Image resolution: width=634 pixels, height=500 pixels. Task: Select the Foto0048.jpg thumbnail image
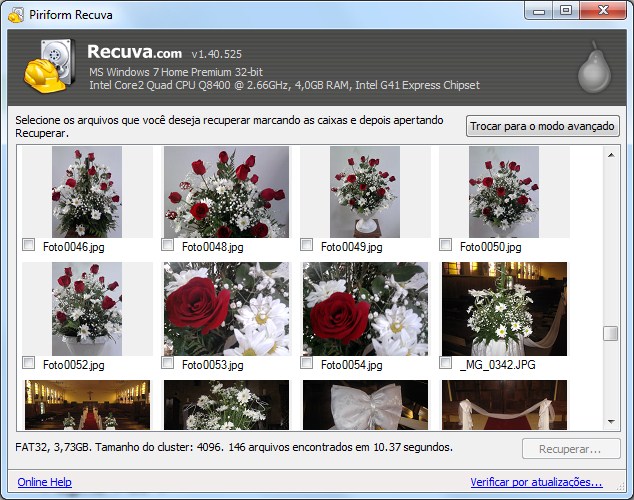(226, 192)
